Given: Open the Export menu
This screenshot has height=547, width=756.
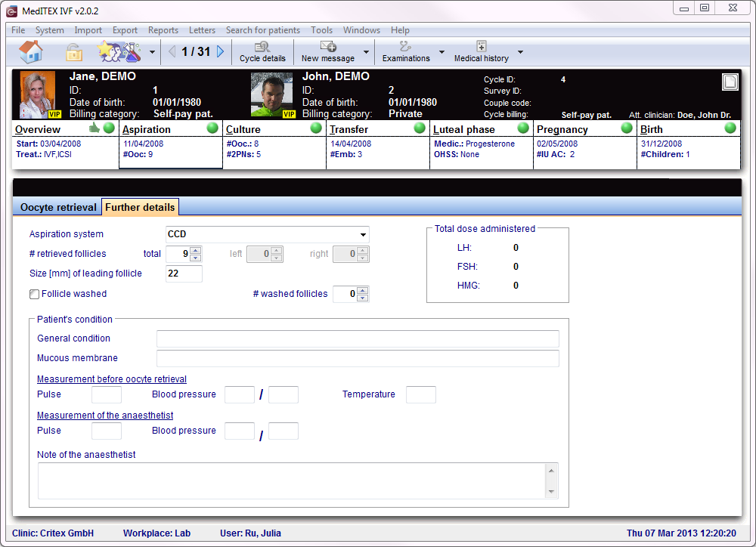Looking at the screenshot, I should tap(125, 30).
